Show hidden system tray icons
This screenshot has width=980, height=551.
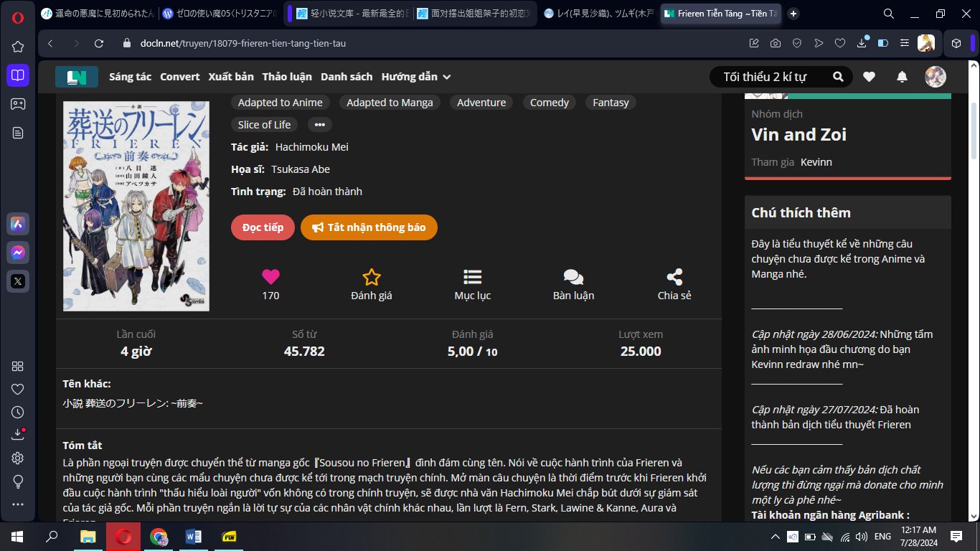[775, 537]
